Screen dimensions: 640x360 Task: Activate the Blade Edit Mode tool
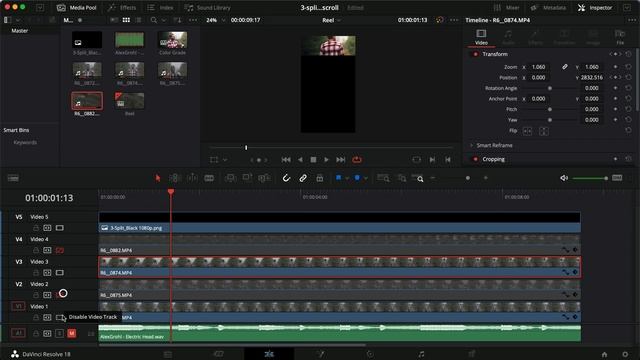tap(209, 178)
